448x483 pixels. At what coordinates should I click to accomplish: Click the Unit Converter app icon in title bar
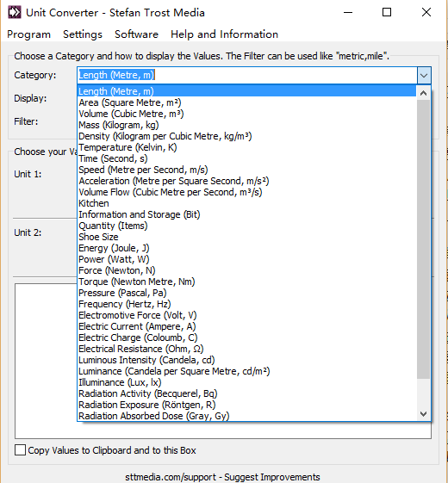15,13
